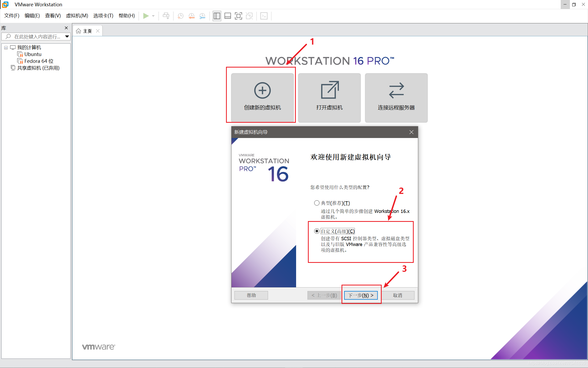Switch to the 主页 tab
Viewport: 588px width, 368px height.
tap(87, 31)
